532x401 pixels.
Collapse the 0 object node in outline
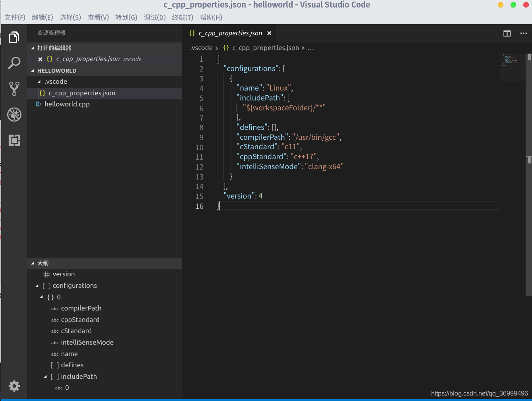41,297
